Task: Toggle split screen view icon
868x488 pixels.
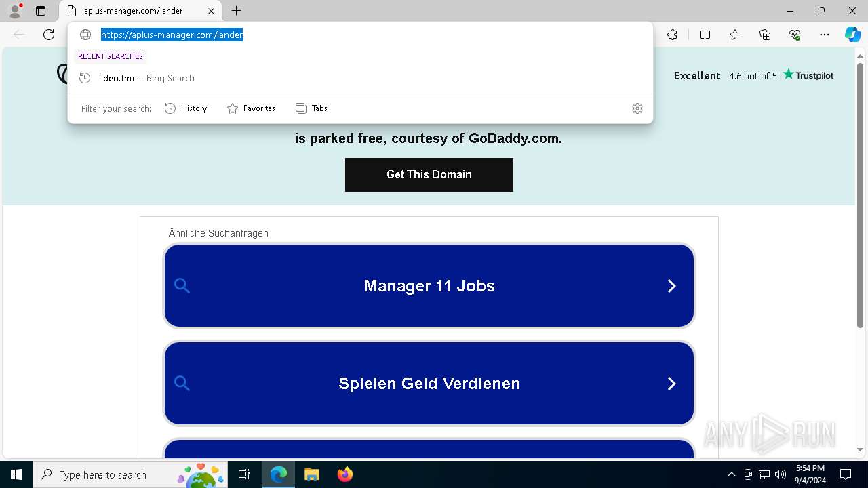Action: pyautogui.click(x=705, y=35)
